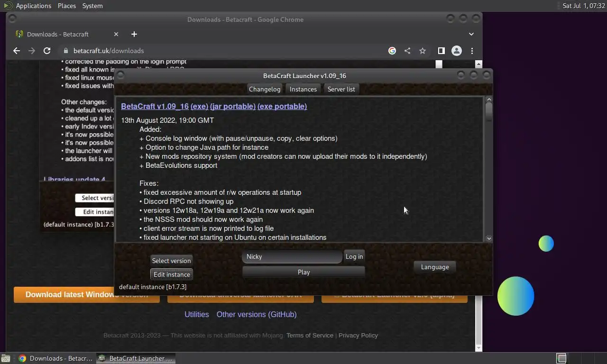Share this page icon in Chrome
This screenshot has height=364, width=607.
407,51
